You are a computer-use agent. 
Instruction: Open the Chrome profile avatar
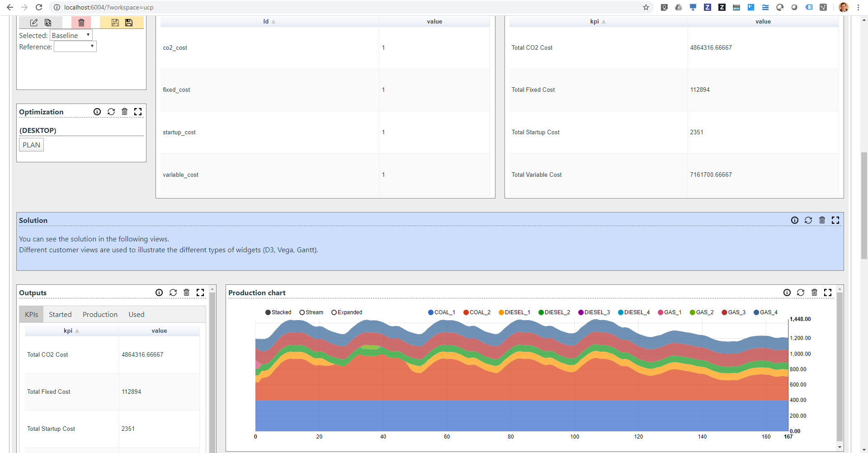(844, 7)
